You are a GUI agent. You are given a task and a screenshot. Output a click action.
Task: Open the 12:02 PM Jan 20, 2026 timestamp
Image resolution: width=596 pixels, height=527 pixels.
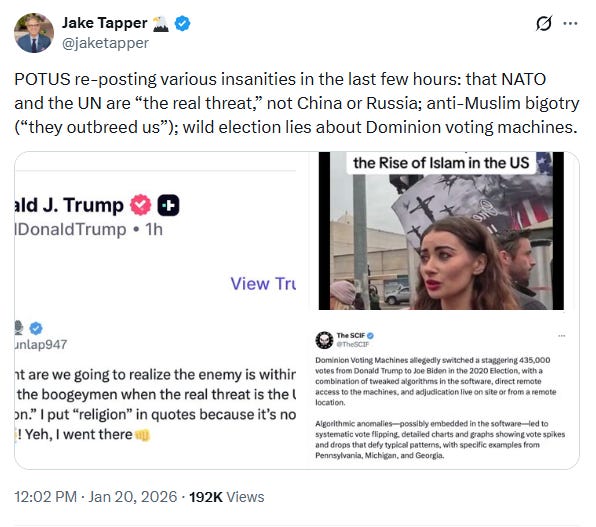coord(96,497)
